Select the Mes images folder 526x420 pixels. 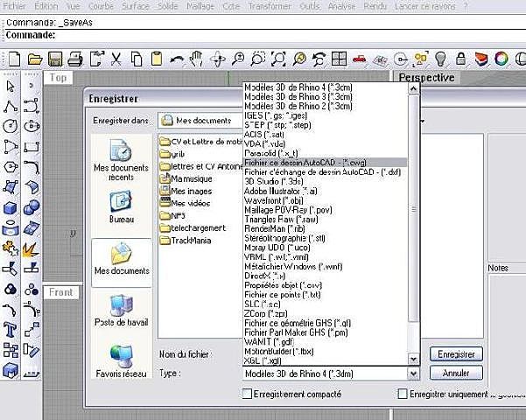(186, 192)
